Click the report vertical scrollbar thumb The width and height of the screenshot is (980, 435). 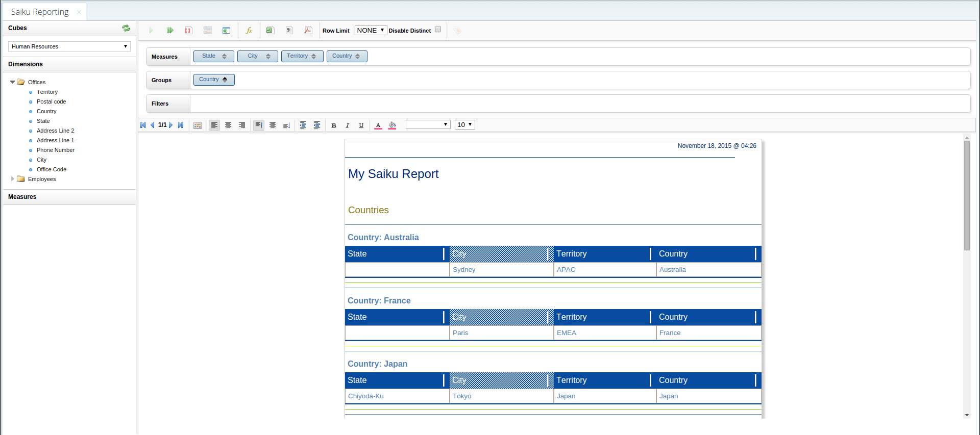[x=967, y=195]
